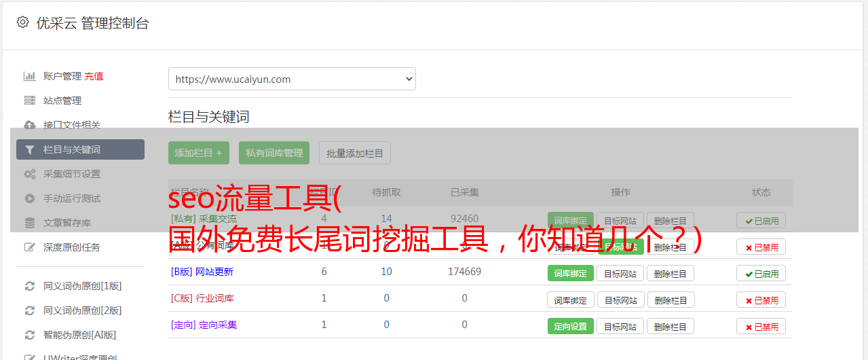This screenshot has height=360, width=868.
Task: Click the bar chart icon for 账户管理
Action: tap(29, 76)
